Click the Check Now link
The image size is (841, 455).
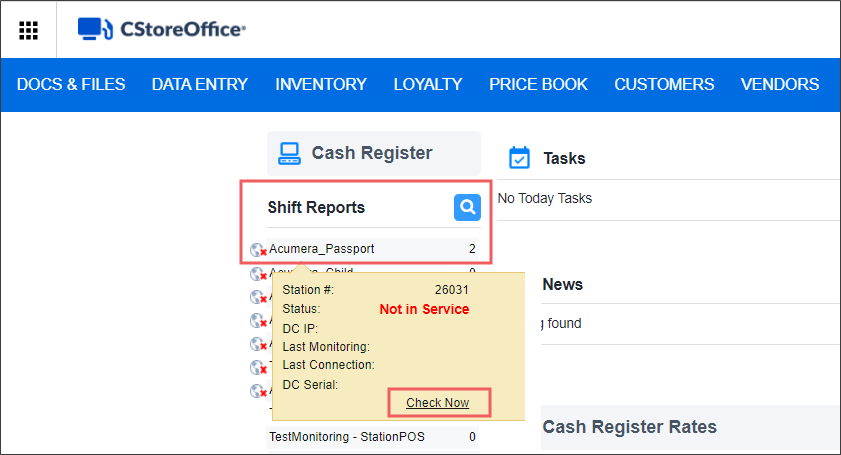tap(437, 402)
